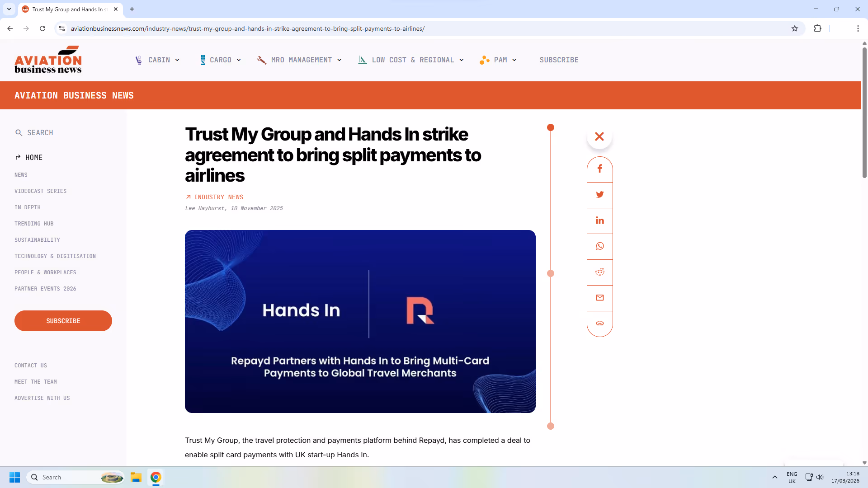Expand the MRO Management dropdown chevron
The image size is (868, 488).
pos(339,60)
